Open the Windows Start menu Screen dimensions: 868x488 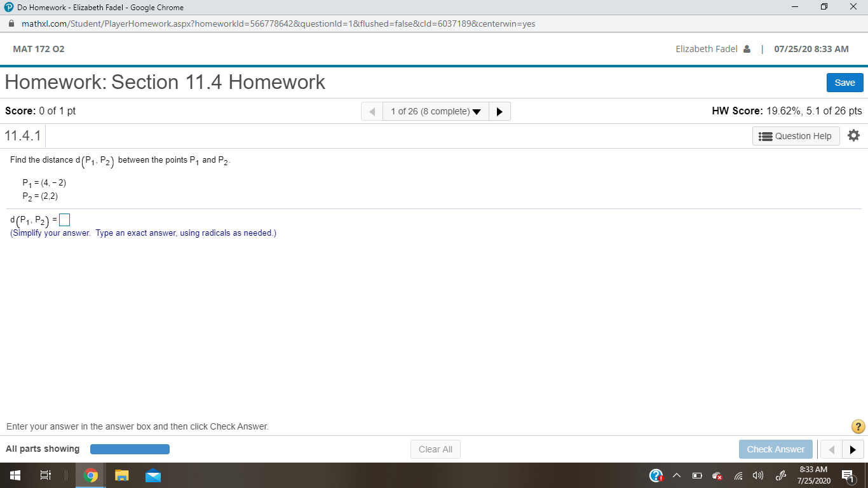pyautogui.click(x=13, y=475)
